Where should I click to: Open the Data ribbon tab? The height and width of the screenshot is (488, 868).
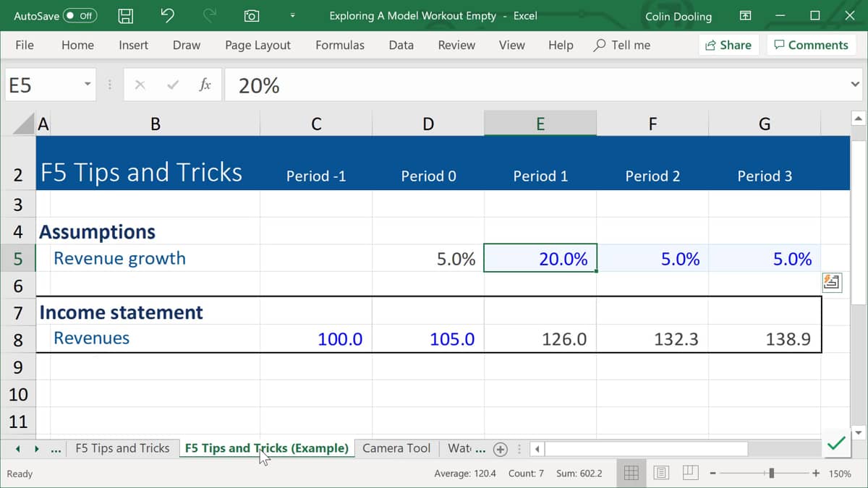[x=401, y=45]
